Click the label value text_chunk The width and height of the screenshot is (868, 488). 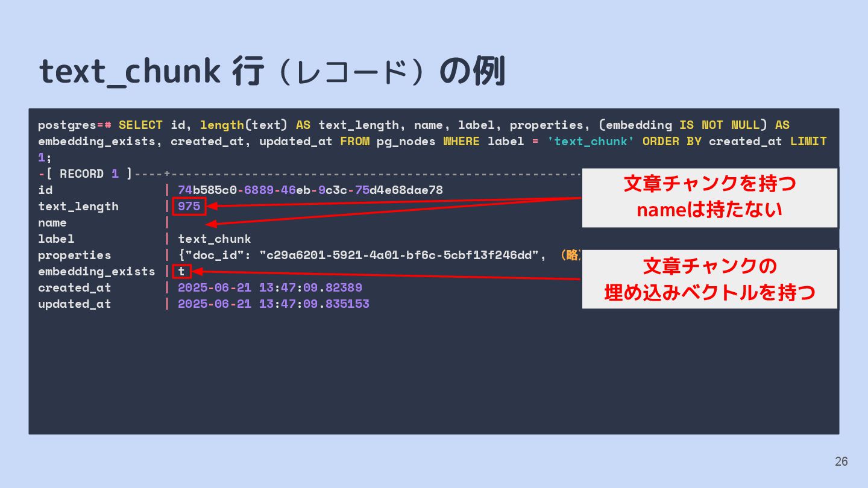point(215,239)
